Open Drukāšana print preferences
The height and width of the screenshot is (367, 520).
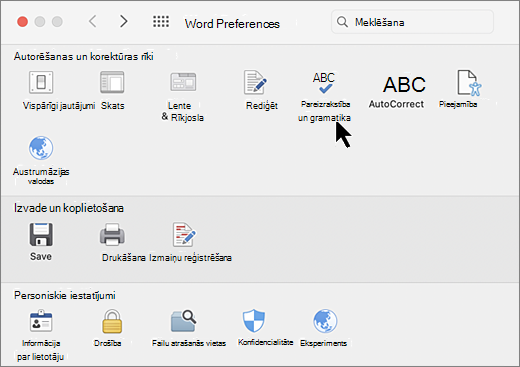(112, 234)
